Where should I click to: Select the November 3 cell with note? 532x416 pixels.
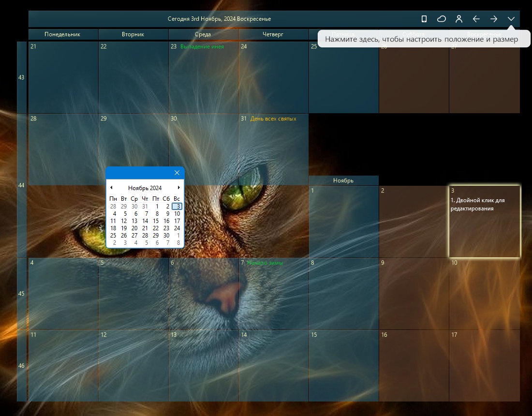click(x=485, y=222)
